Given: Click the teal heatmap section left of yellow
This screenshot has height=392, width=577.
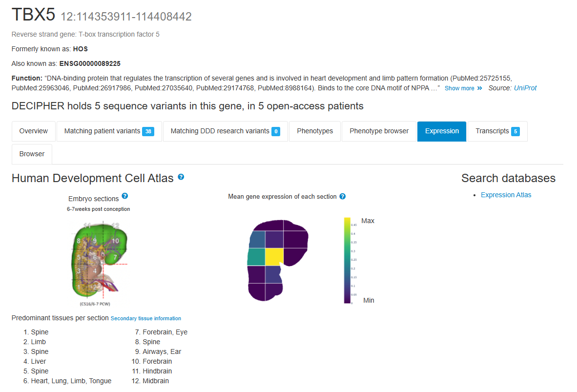Looking at the screenshot, I should point(256,256).
